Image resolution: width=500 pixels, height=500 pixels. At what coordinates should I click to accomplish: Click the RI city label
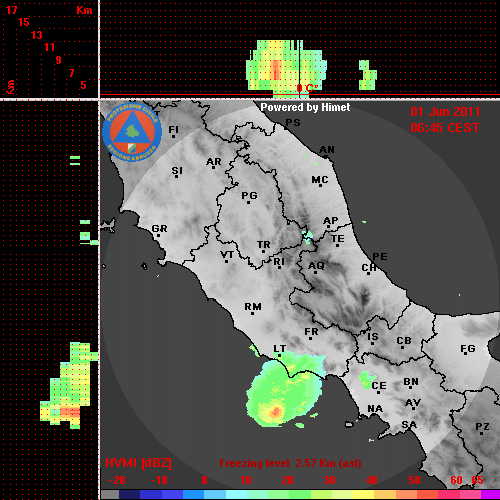pyautogui.click(x=279, y=262)
